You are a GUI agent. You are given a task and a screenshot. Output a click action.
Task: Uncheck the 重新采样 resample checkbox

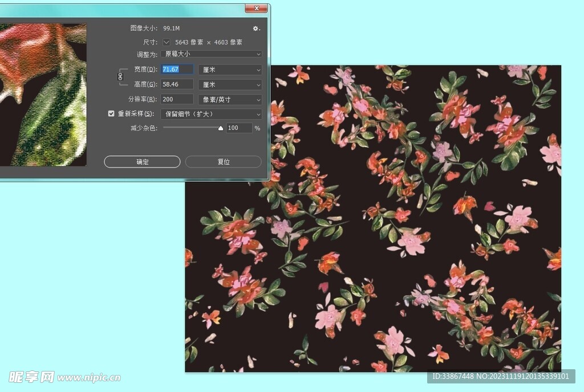coord(111,114)
